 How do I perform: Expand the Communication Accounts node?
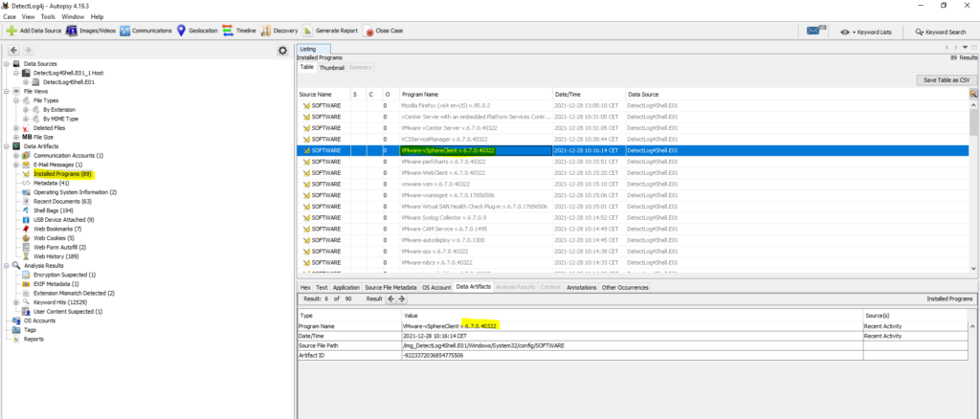click(x=15, y=156)
